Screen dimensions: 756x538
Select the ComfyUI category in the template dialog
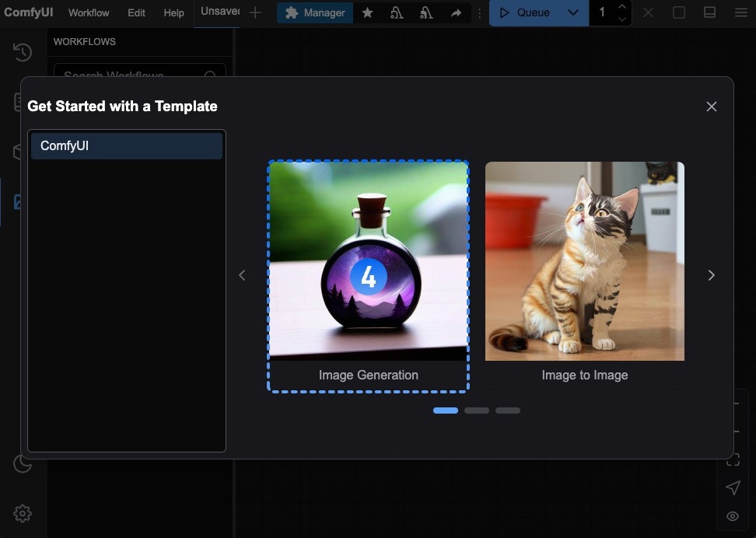(x=126, y=145)
